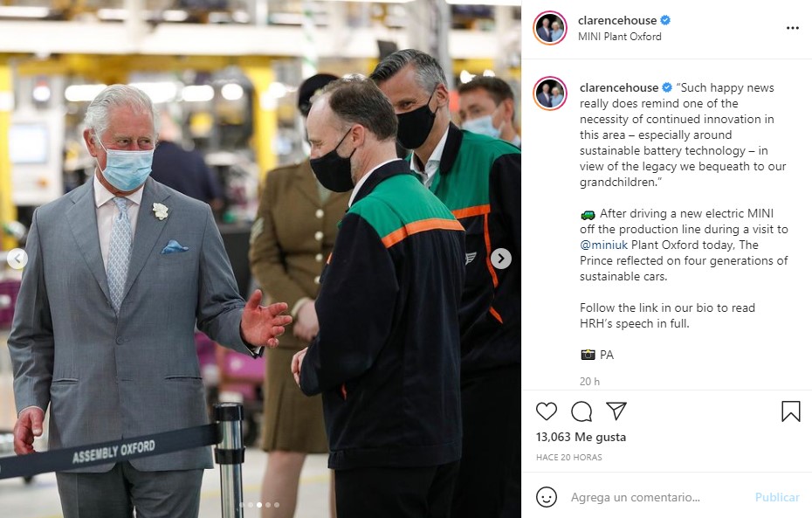
Task: Open MINI Plant Oxford location link
Action: pos(619,37)
